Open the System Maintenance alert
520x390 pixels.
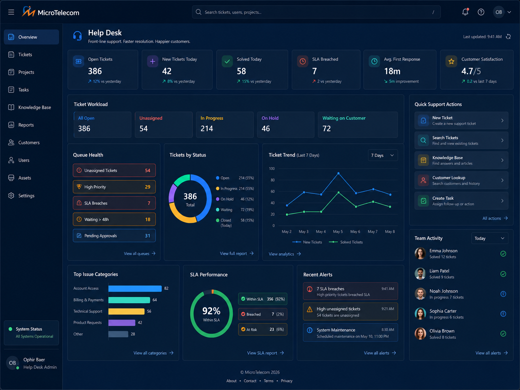coord(350,333)
